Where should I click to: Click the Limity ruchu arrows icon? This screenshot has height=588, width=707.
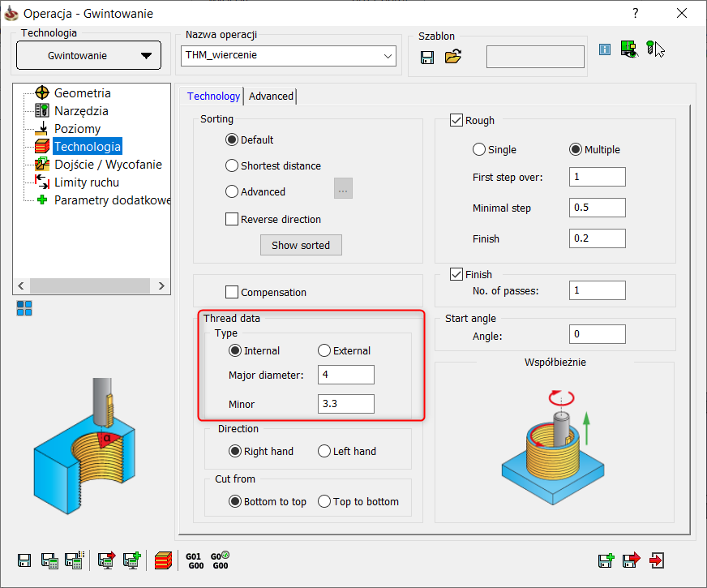(x=42, y=182)
